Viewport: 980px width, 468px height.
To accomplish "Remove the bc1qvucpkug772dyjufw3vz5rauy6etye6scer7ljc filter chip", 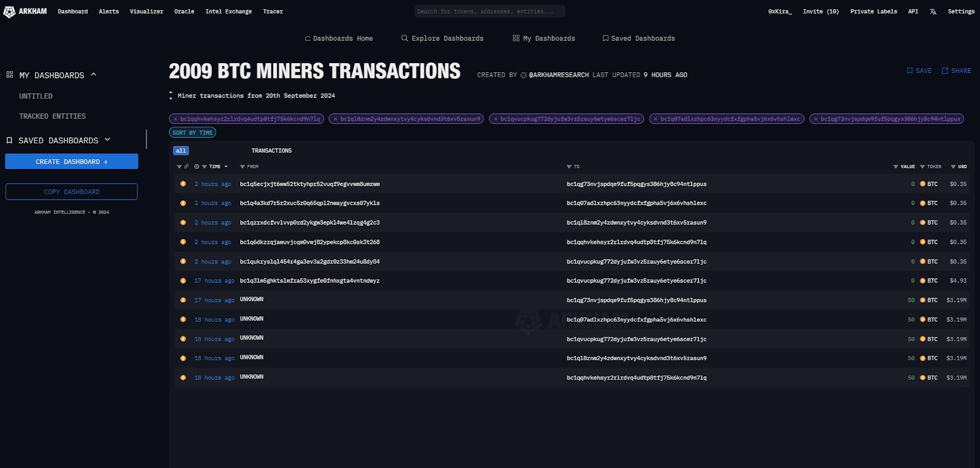I will (496, 119).
